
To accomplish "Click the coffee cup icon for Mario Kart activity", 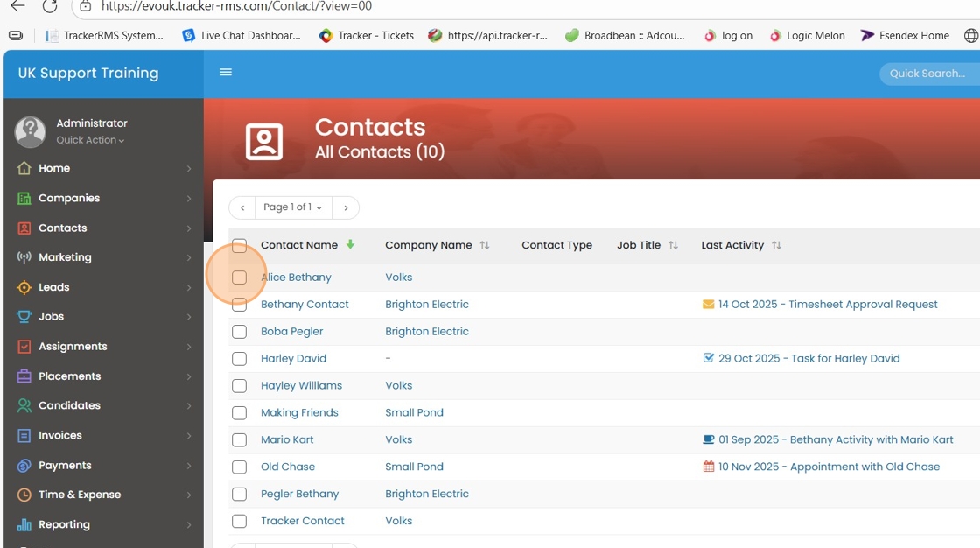I will (708, 439).
